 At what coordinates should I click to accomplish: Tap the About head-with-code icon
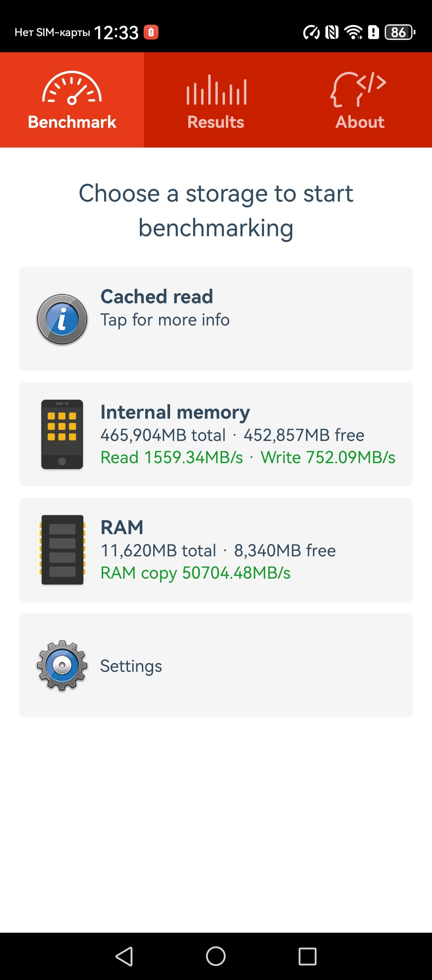tap(358, 89)
